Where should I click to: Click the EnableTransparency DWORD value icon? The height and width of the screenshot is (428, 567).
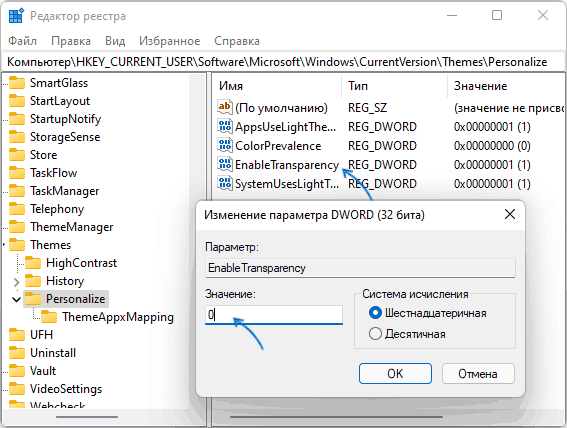click(x=225, y=164)
